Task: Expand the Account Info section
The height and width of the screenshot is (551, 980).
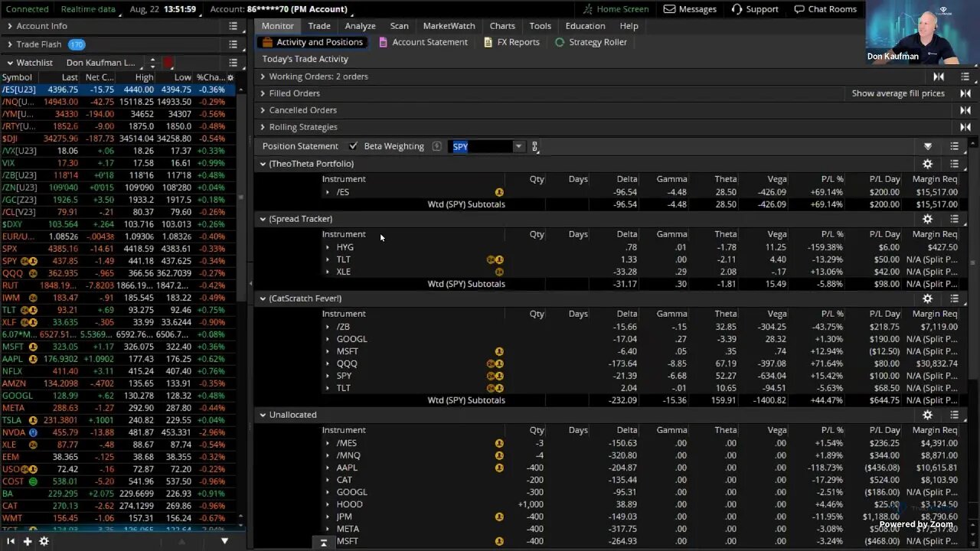Action: (x=10, y=26)
